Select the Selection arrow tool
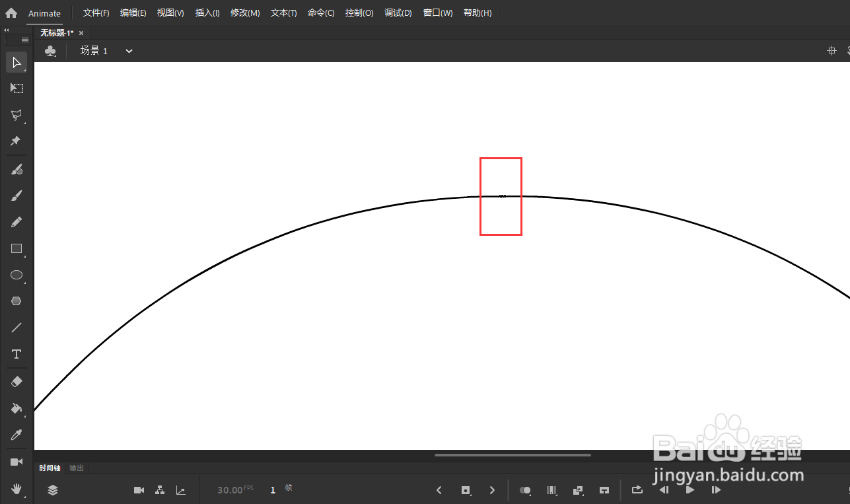 pos(17,63)
